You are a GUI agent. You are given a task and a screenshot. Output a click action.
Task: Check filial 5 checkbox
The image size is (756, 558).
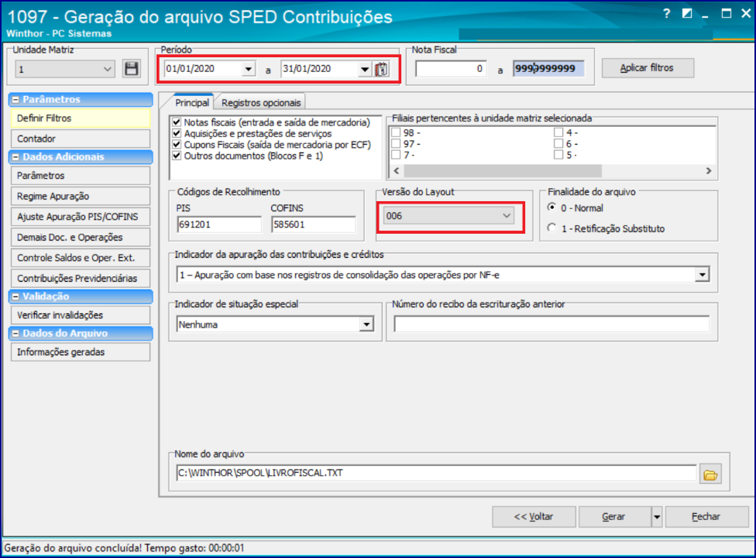(x=558, y=155)
